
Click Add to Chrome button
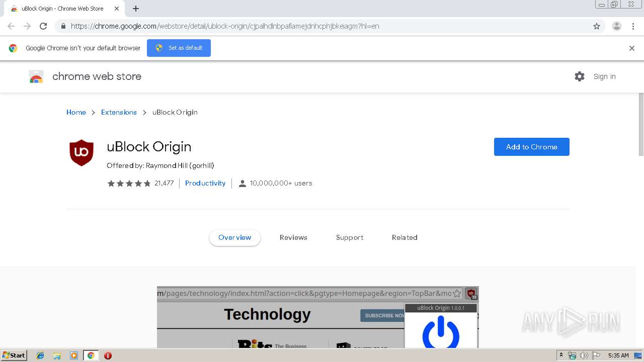click(x=531, y=147)
